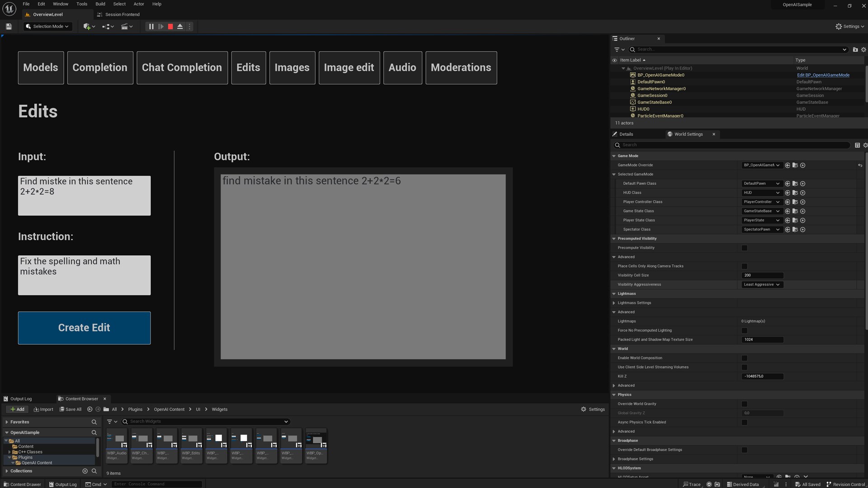Enable Override World Gravity
The height and width of the screenshot is (488, 868).
coord(744,404)
